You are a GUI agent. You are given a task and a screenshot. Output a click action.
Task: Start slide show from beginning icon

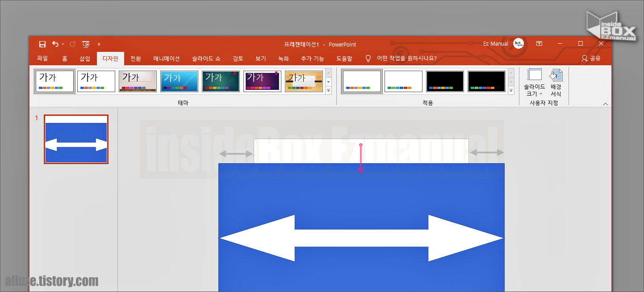tap(86, 44)
